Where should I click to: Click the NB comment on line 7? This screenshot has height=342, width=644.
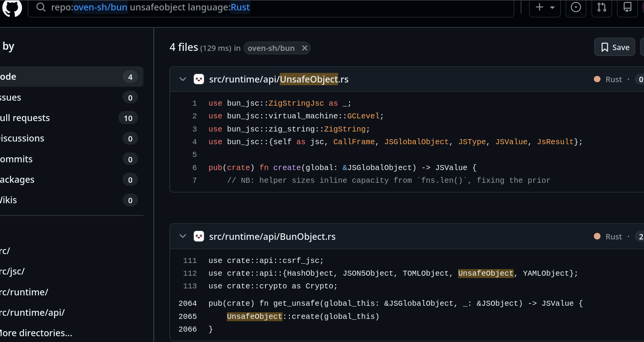[388, 180]
